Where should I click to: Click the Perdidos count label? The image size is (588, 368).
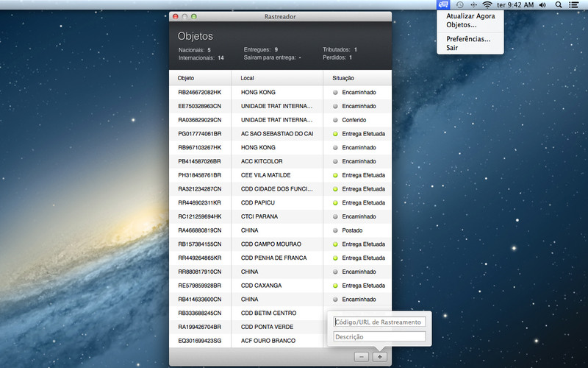tap(337, 58)
